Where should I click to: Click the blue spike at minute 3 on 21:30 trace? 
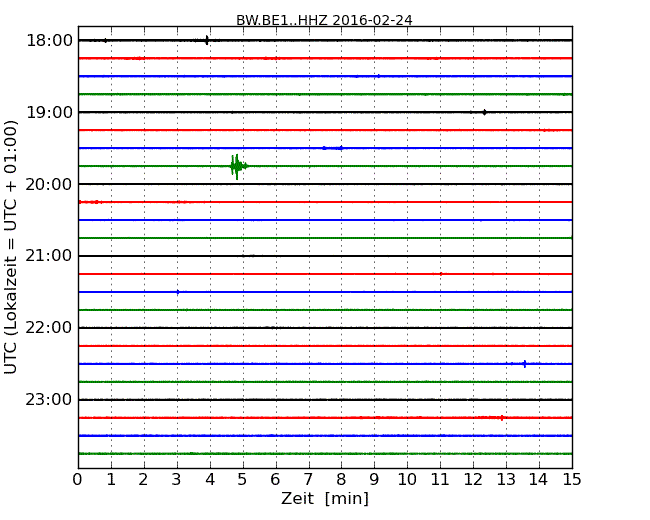coord(178,292)
